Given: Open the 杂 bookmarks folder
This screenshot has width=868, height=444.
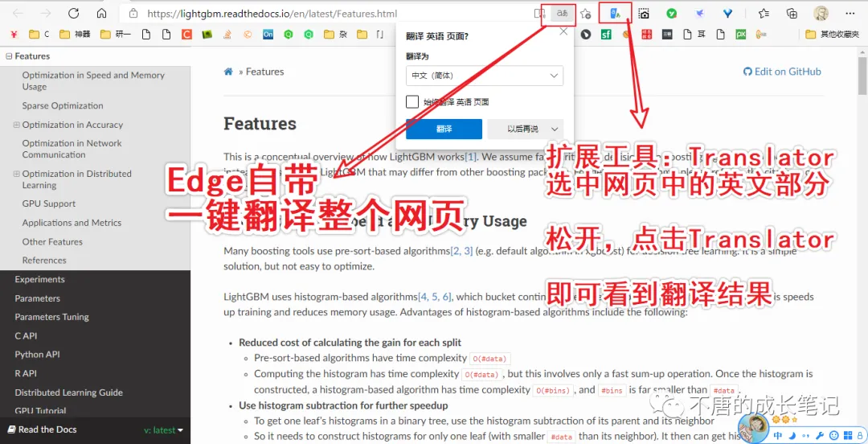Looking at the screenshot, I should pyautogui.click(x=336, y=35).
